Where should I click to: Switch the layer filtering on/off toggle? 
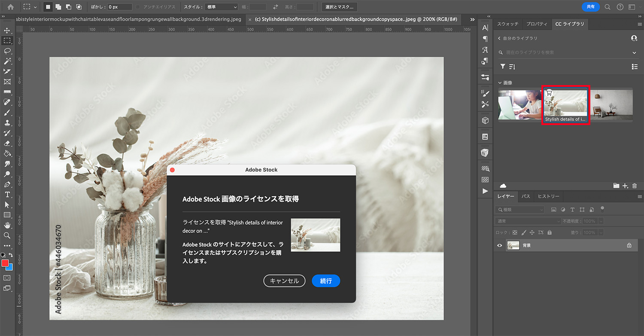tap(602, 209)
